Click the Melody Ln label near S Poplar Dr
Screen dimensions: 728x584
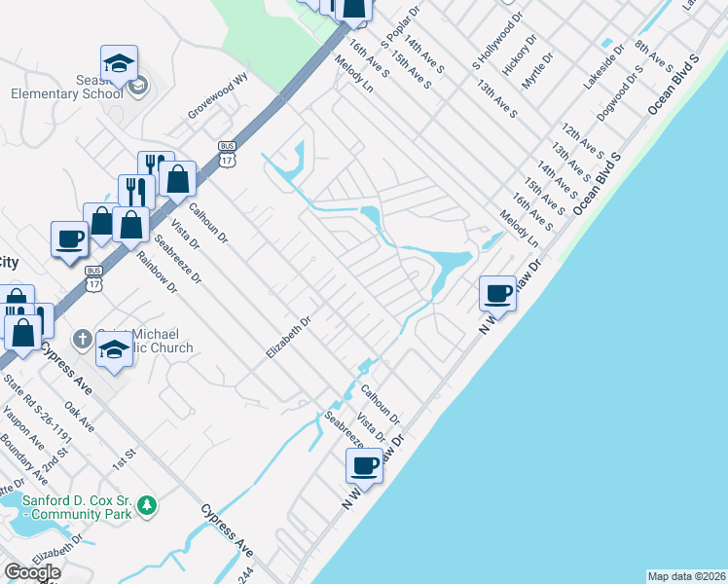(353, 73)
